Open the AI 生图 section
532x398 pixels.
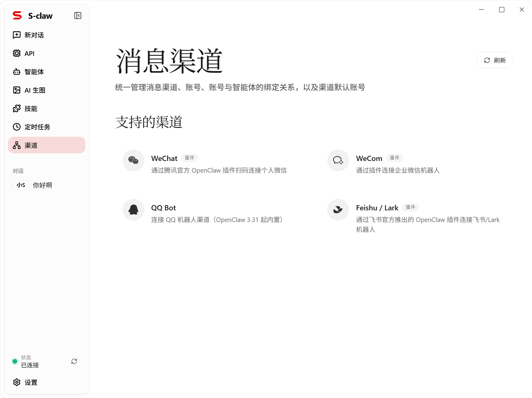click(x=47, y=90)
